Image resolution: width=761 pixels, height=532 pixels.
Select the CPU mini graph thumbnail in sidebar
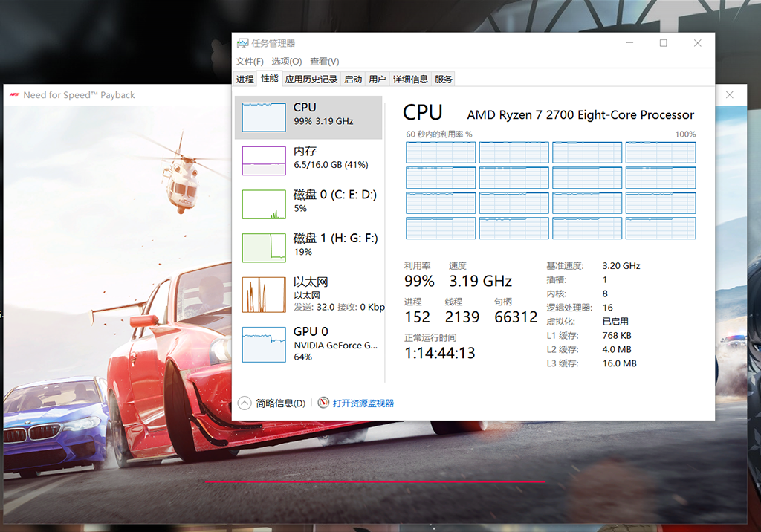[264, 117]
